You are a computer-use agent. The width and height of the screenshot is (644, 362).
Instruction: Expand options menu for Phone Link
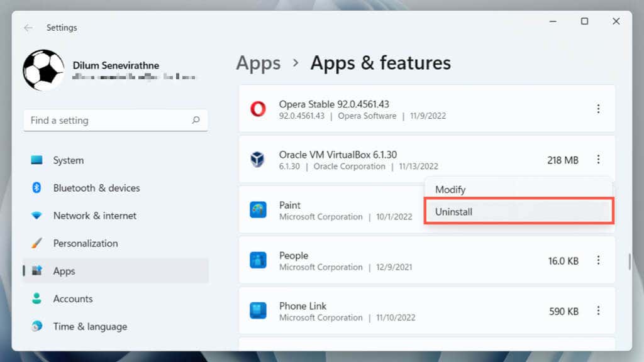(x=598, y=310)
